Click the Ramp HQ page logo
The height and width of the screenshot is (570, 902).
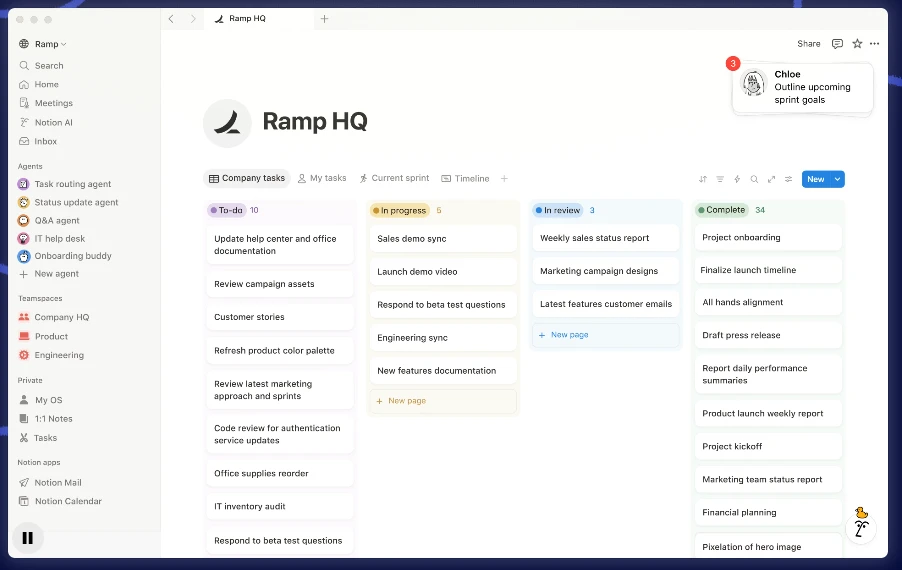pyautogui.click(x=227, y=123)
